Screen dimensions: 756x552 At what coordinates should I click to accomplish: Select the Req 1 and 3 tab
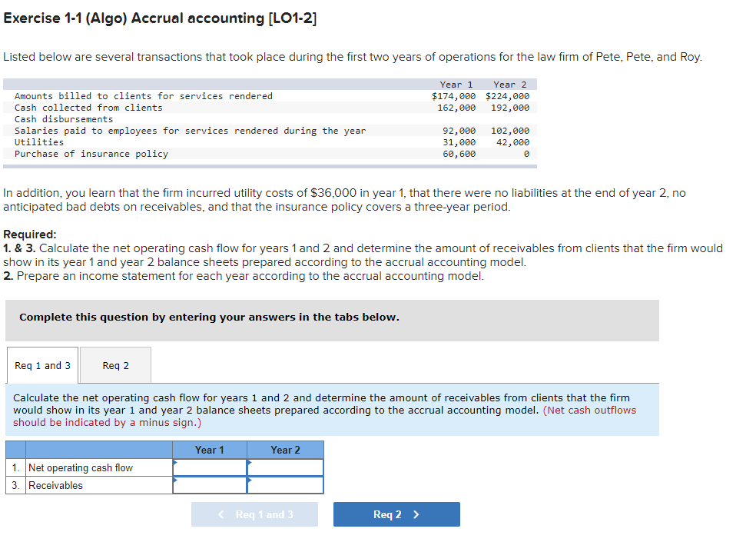pyautogui.click(x=42, y=365)
